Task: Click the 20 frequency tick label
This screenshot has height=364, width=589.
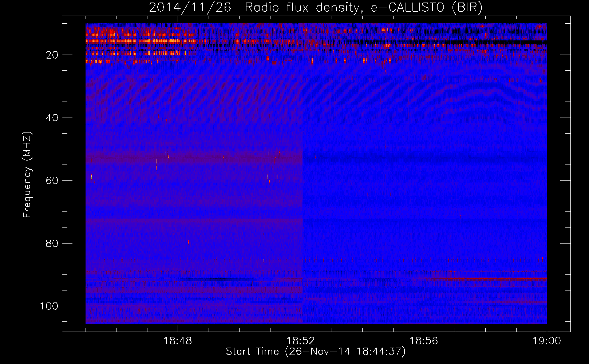Action: tap(52, 55)
